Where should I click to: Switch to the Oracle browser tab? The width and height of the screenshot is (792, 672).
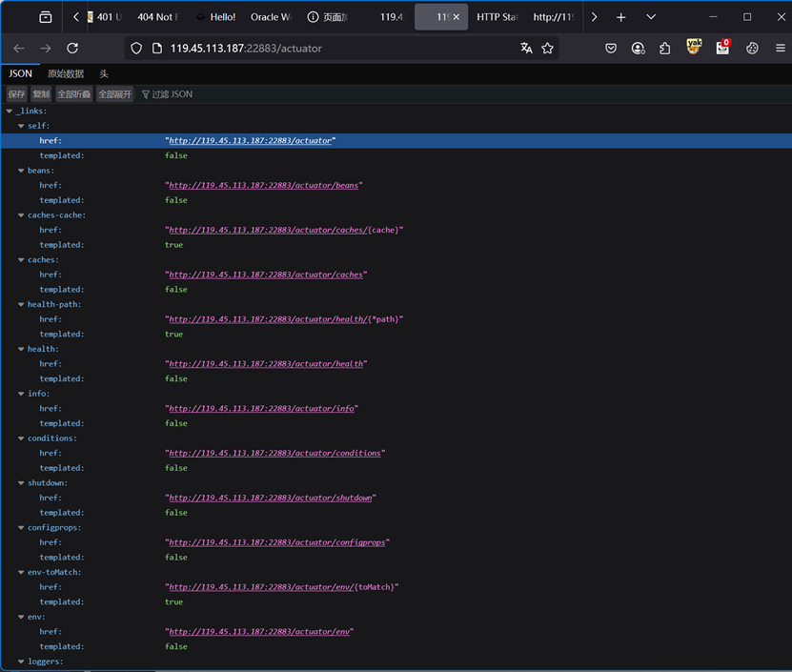coord(270,17)
